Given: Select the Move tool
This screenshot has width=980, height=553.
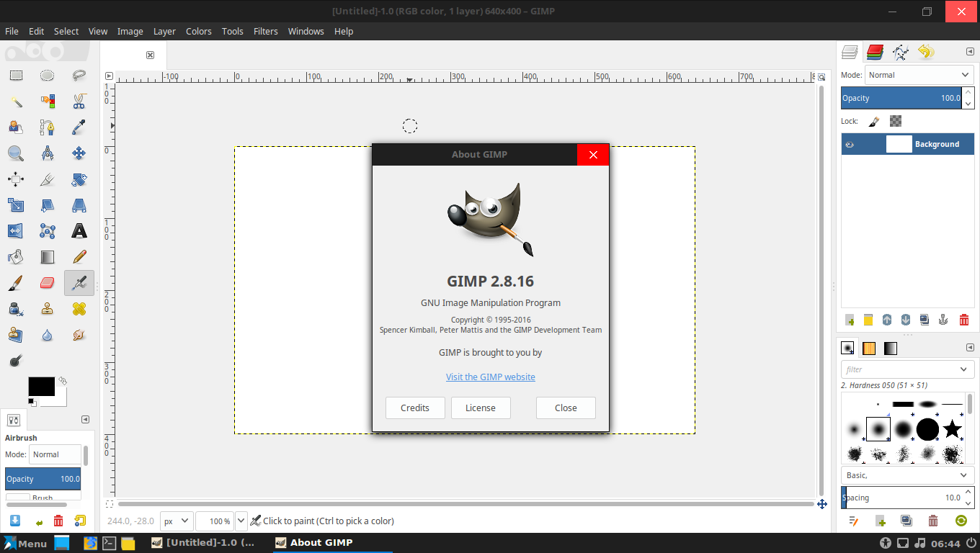Looking at the screenshot, I should [x=79, y=153].
